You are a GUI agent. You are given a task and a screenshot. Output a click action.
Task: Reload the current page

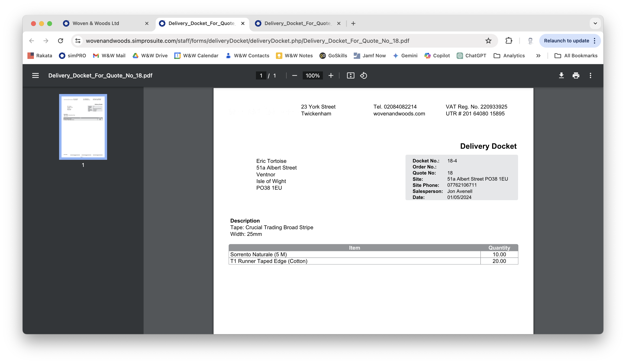click(x=60, y=41)
